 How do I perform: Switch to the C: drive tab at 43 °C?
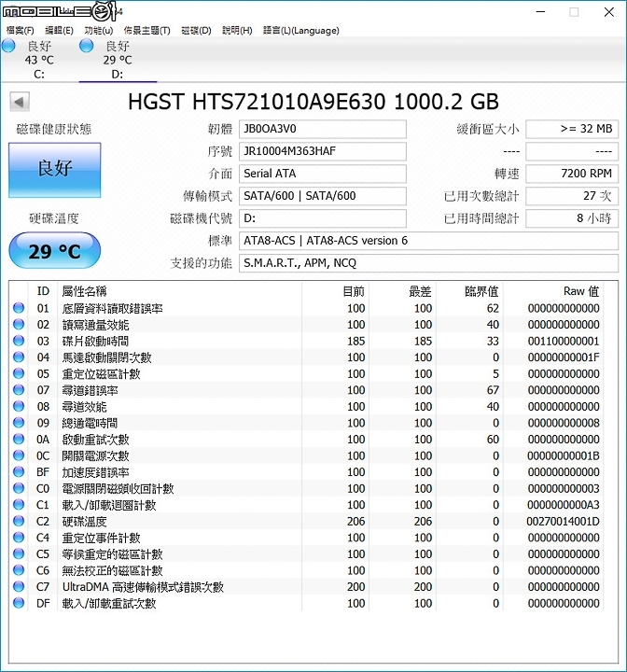(39, 60)
